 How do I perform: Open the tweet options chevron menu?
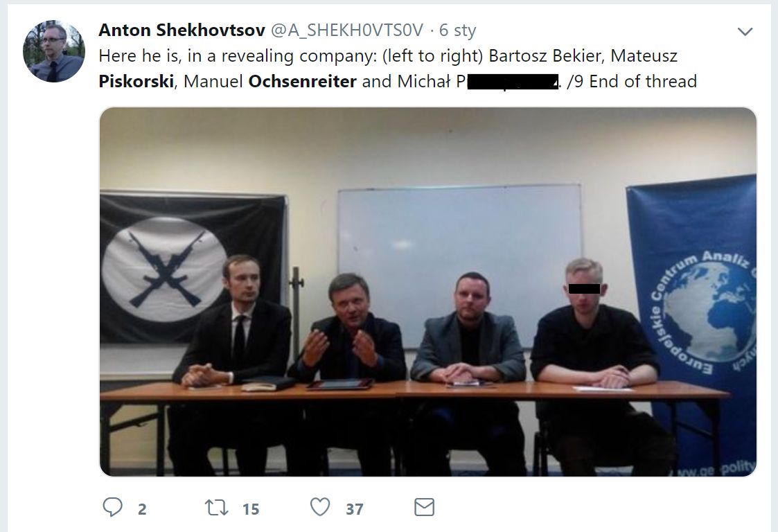click(x=745, y=32)
